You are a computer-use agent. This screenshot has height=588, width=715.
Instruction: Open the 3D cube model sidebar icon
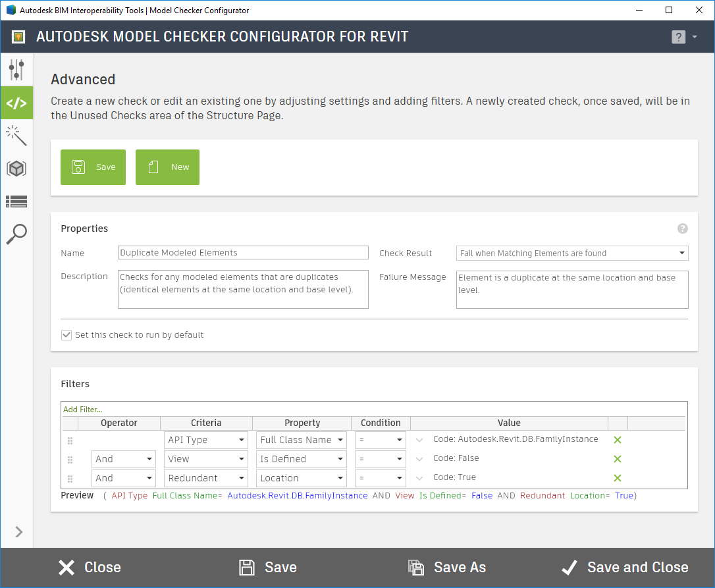click(x=16, y=168)
